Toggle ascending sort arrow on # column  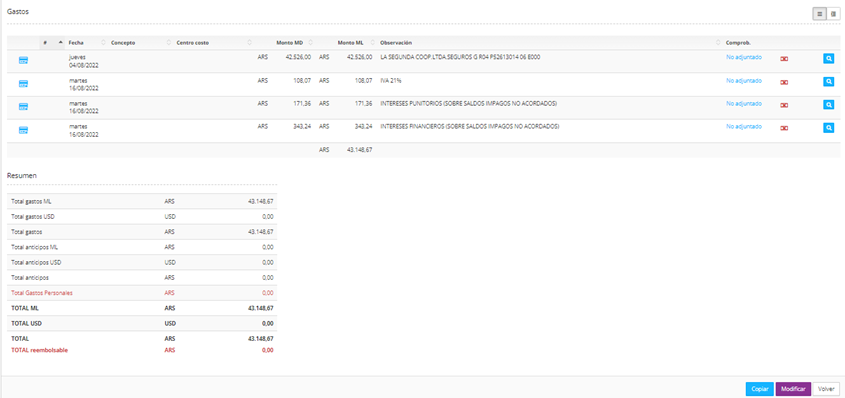click(60, 43)
